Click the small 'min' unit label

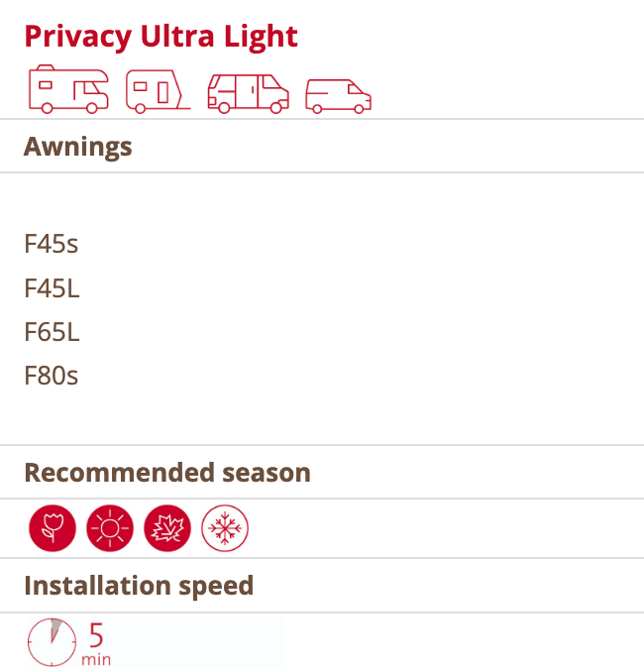[96, 658]
